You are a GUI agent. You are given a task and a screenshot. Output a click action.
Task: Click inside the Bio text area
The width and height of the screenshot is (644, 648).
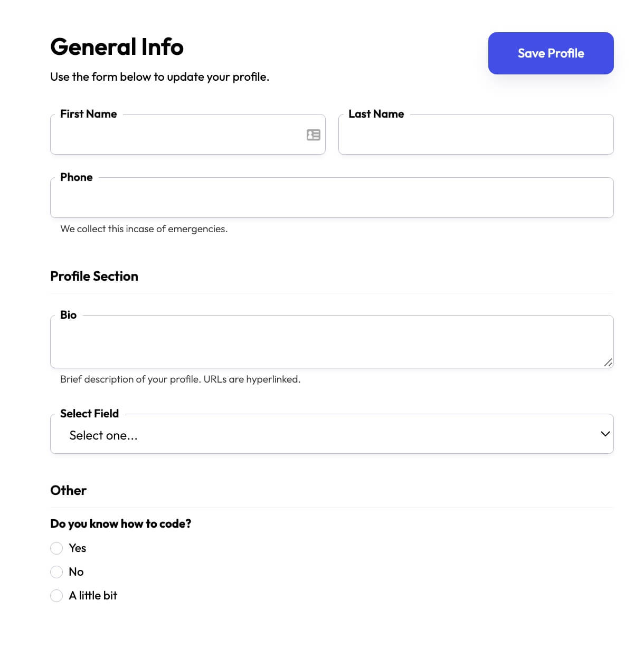[x=332, y=340]
